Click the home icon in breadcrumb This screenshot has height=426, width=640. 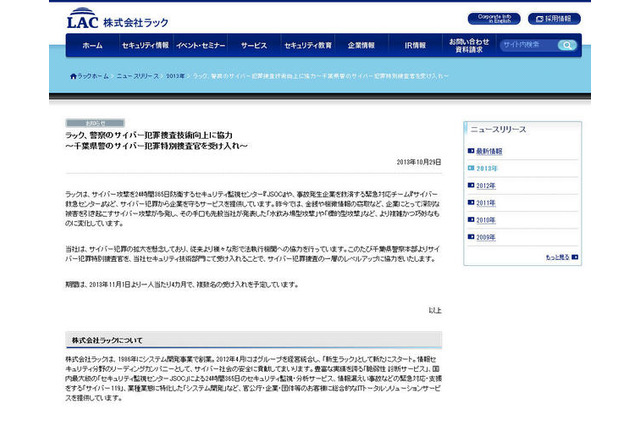[73, 76]
